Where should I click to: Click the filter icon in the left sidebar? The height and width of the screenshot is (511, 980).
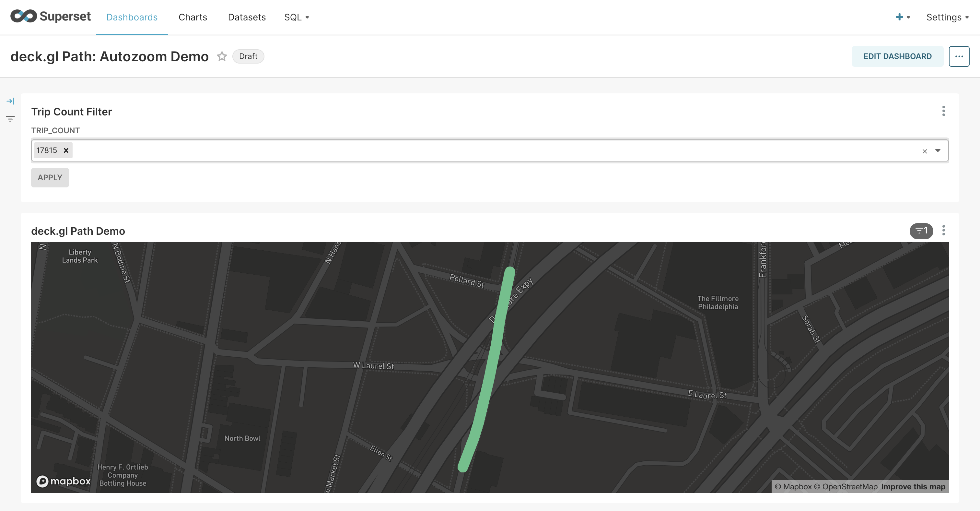coord(10,119)
